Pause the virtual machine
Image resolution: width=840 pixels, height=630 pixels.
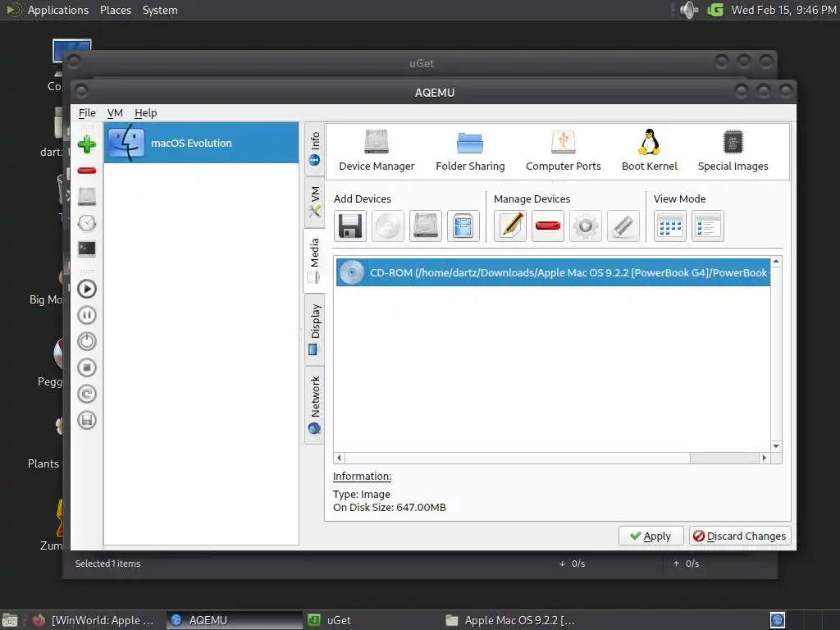[x=87, y=315]
